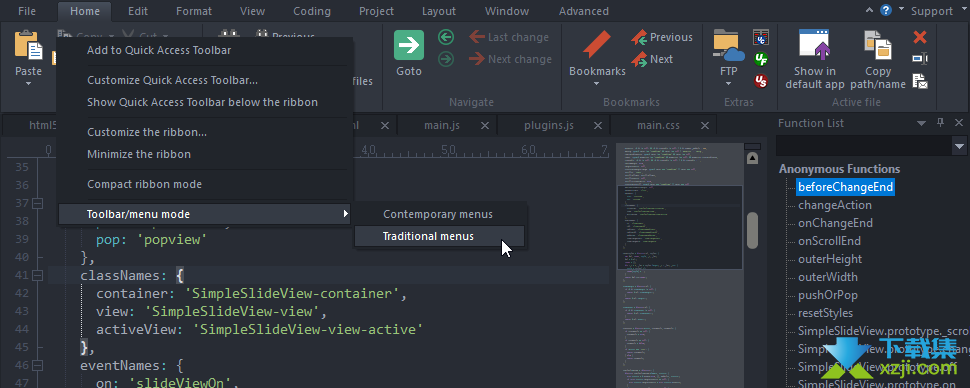
Task: Close the main.js tab
Action: (485, 126)
